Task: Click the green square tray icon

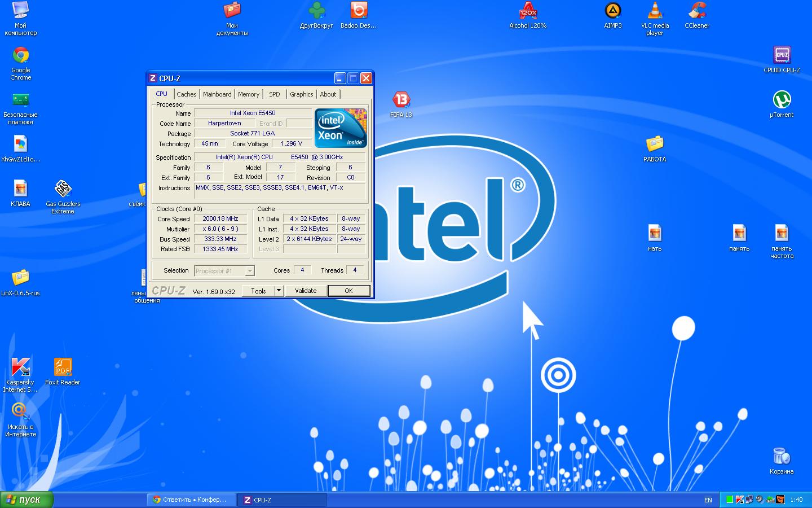Action: pos(730,500)
